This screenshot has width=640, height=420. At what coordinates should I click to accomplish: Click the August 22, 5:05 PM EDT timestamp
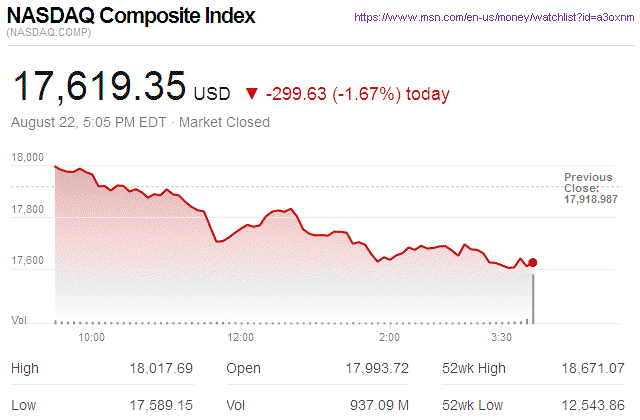click(x=90, y=122)
